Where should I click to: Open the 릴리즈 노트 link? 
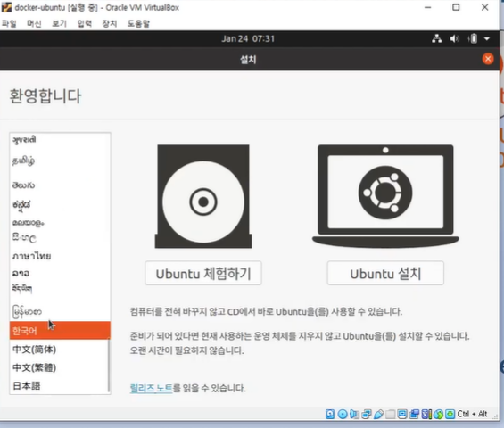click(x=151, y=388)
